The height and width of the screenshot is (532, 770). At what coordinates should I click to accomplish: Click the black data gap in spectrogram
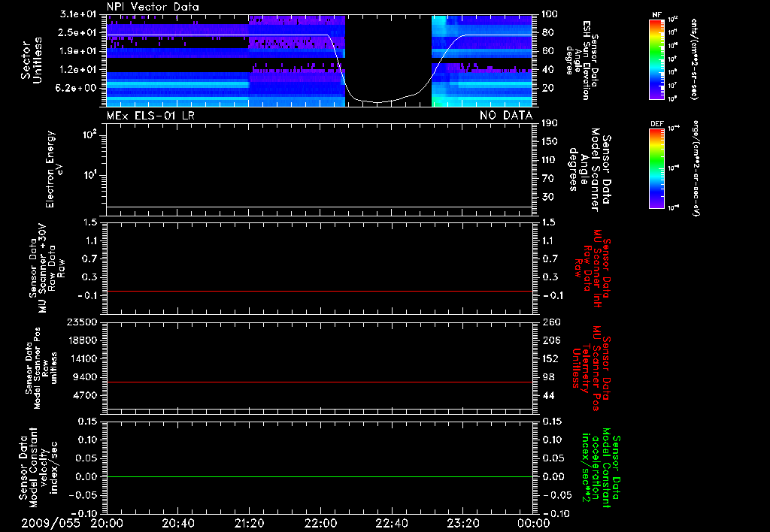point(388,53)
